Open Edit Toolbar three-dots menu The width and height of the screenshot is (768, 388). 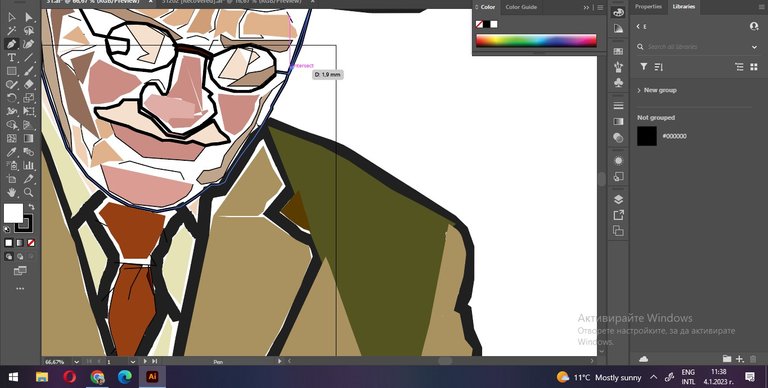coord(20,289)
